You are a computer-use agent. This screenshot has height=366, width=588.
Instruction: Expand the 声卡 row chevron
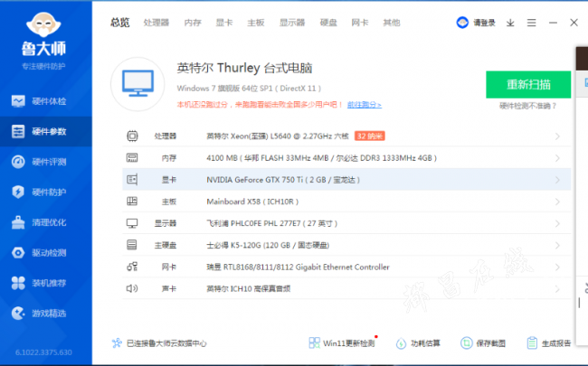tap(557, 289)
